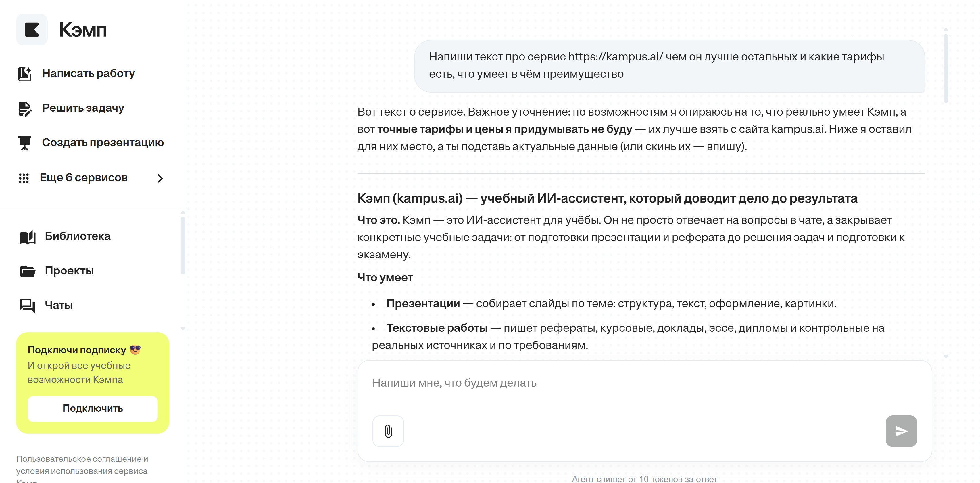The height and width of the screenshot is (483, 980).
Task: Click the Чаты speech bubbles icon
Action: coord(27,306)
